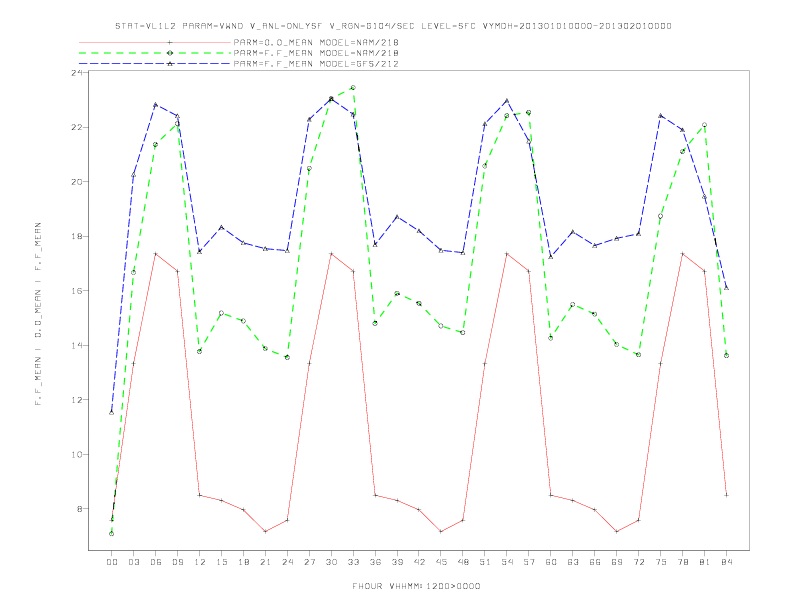Click y-axis tick label 24
This screenshot has height=612, width=792.
point(77,73)
